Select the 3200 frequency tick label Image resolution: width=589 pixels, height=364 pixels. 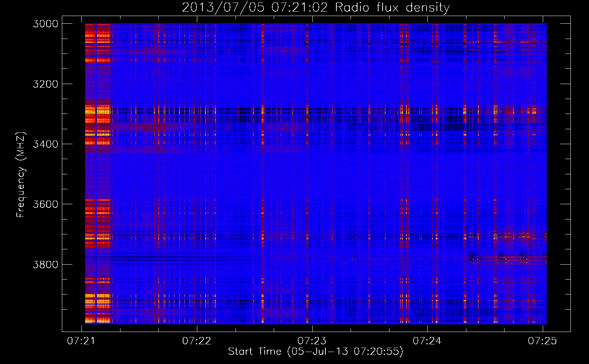click(46, 84)
